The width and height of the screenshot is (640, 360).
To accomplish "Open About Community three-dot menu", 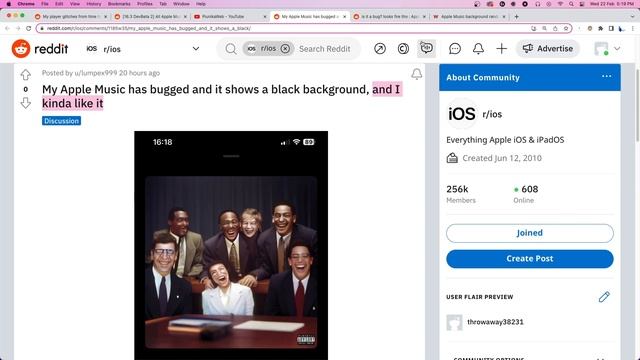I will coord(606,76).
